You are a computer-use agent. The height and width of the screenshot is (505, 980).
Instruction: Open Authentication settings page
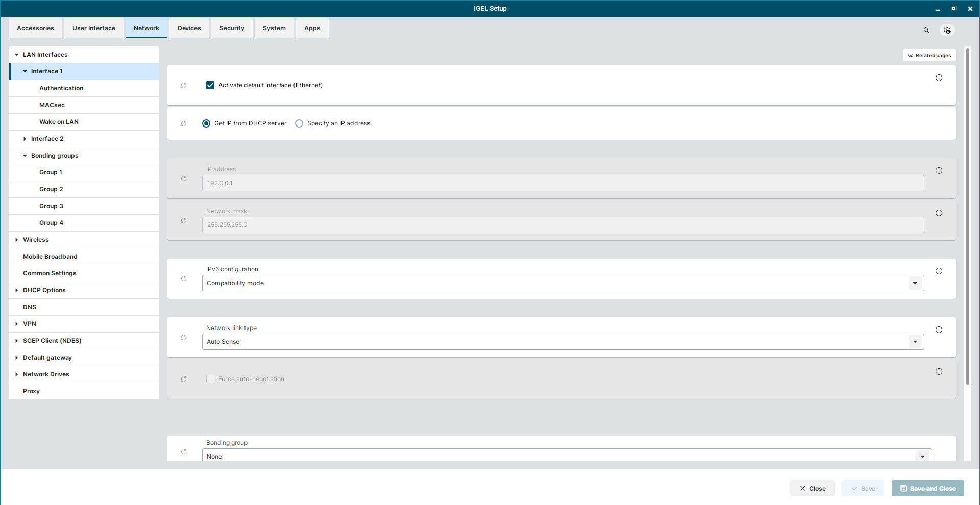(x=84, y=88)
